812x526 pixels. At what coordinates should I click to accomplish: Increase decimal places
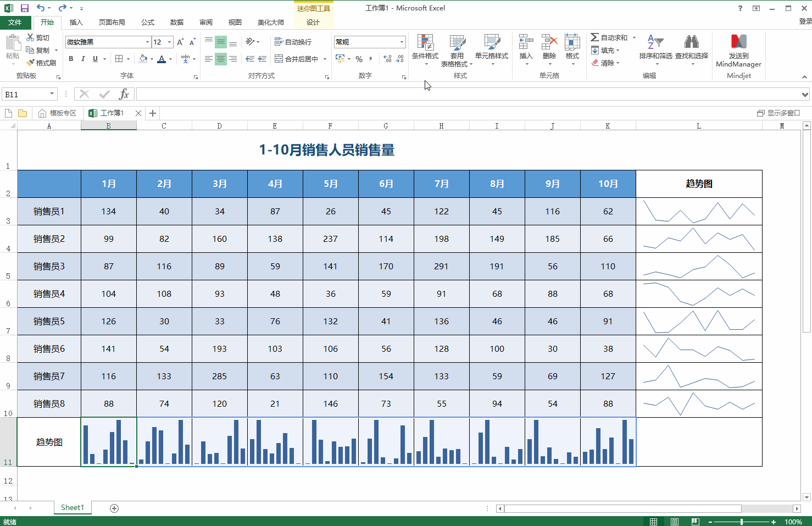[x=388, y=59]
